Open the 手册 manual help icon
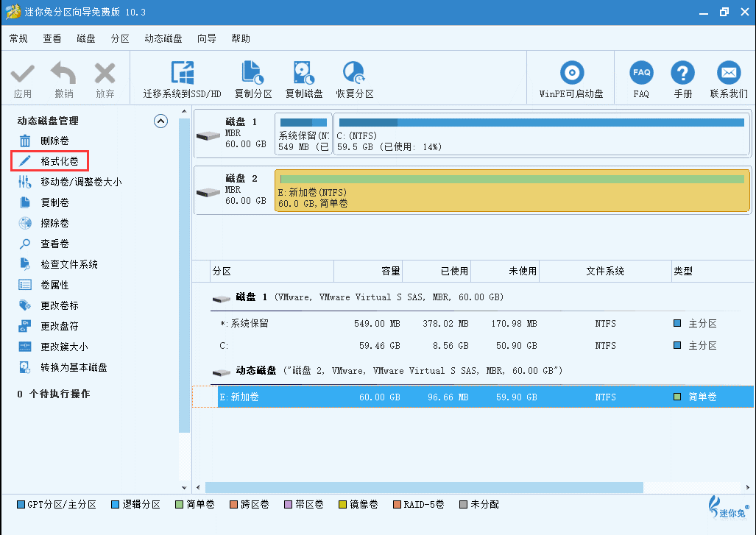This screenshot has height=535, width=756. point(682,73)
